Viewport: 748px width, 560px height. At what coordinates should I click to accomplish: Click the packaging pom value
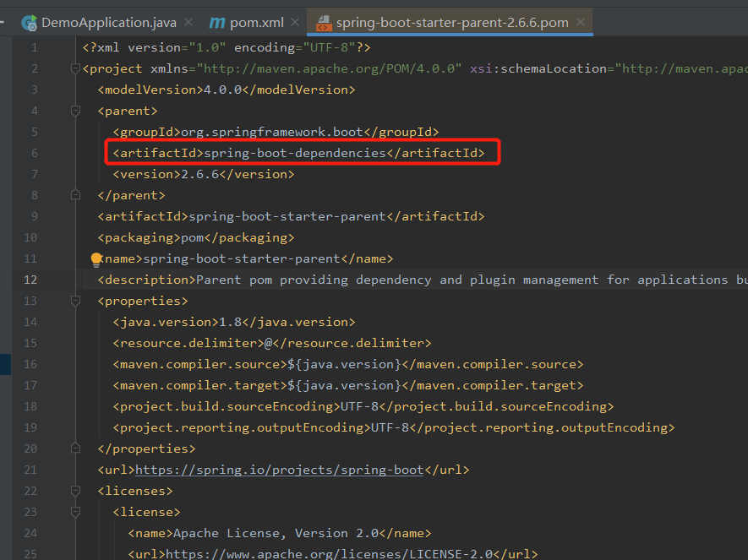pyautogui.click(x=192, y=237)
